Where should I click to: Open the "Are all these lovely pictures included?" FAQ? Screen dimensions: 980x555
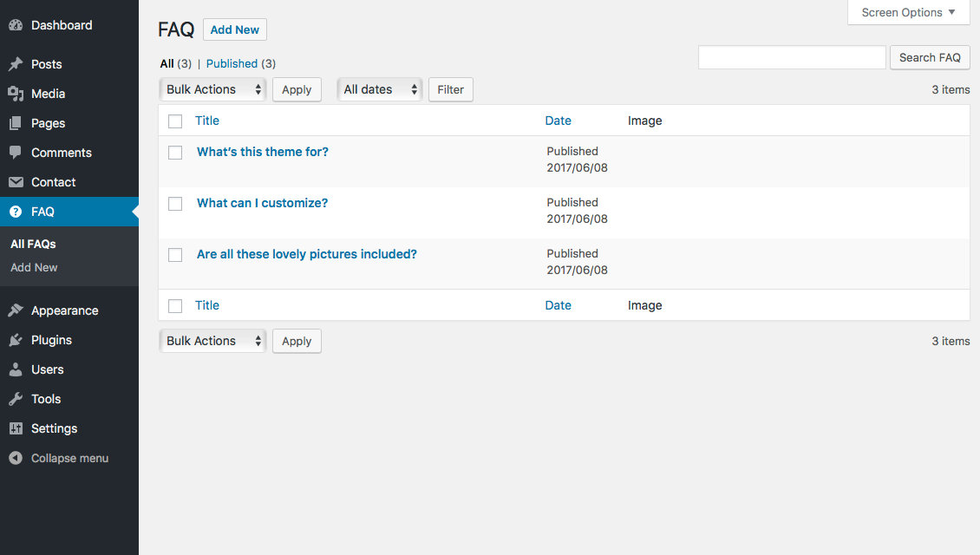click(306, 254)
